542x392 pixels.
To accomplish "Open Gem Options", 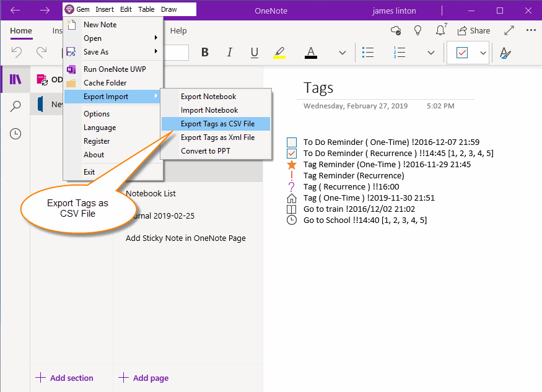I will (x=113, y=114).
